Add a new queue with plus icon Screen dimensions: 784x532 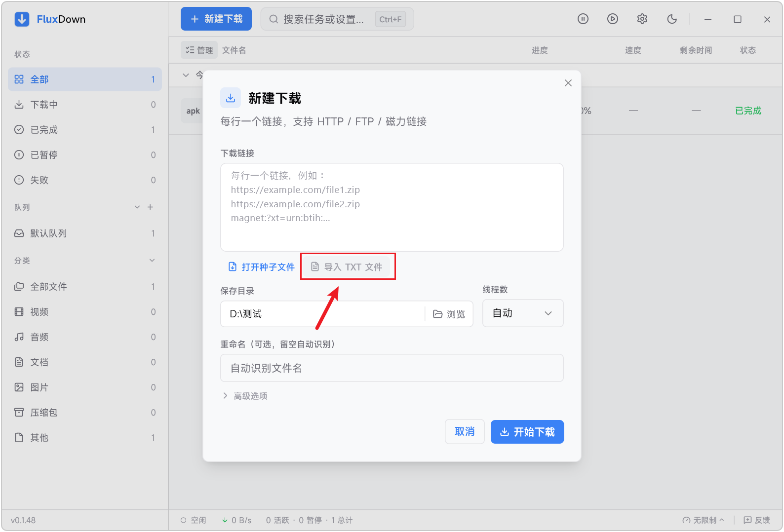pyautogui.click(x=151, y=207)
